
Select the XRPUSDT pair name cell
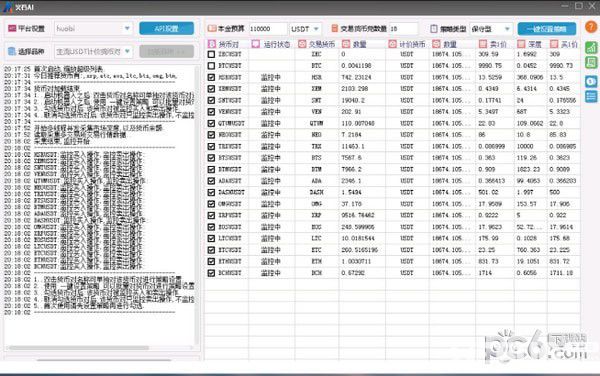coord(230,215)
